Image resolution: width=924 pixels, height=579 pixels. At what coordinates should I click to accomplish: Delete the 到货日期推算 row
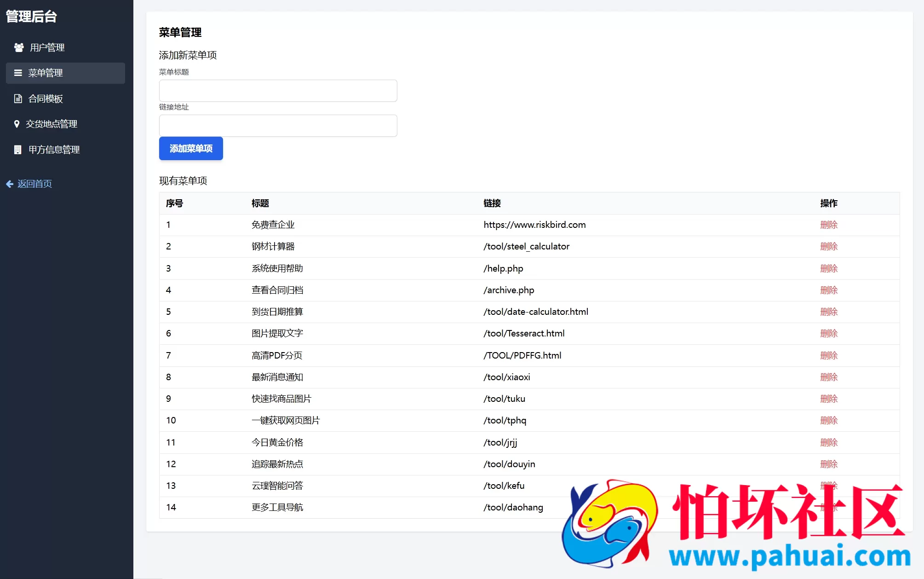(829, 312)
